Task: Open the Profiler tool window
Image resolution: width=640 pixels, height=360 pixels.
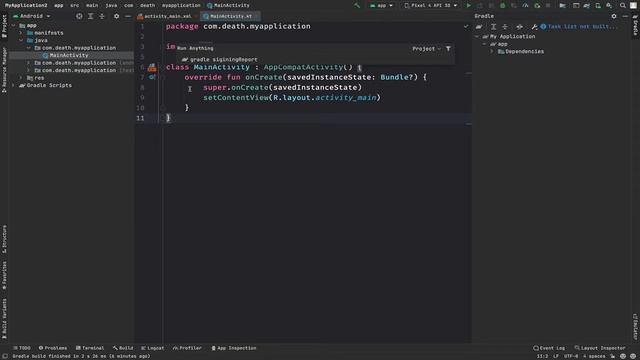Action: [x=187, y=348]
